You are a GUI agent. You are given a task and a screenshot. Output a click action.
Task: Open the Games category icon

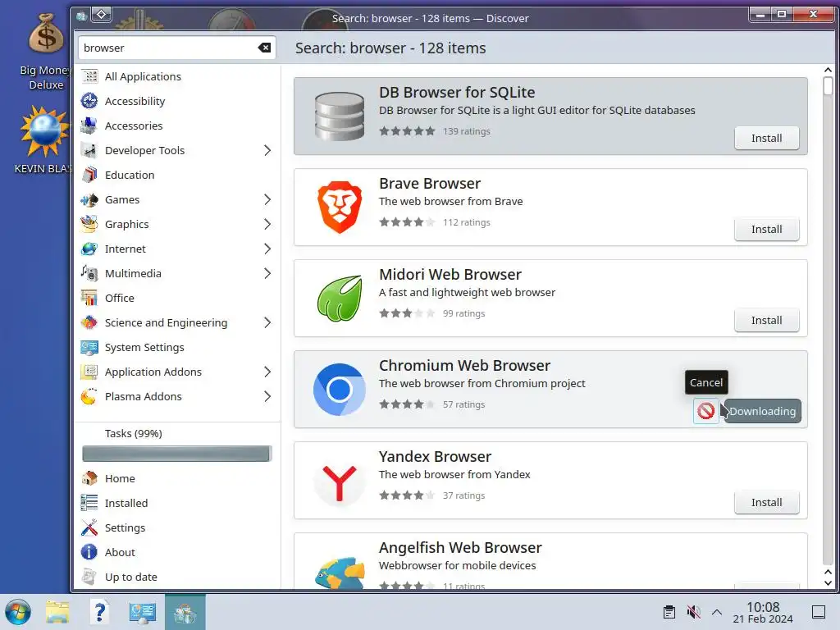pyautogui.click(x=89, y=200)
